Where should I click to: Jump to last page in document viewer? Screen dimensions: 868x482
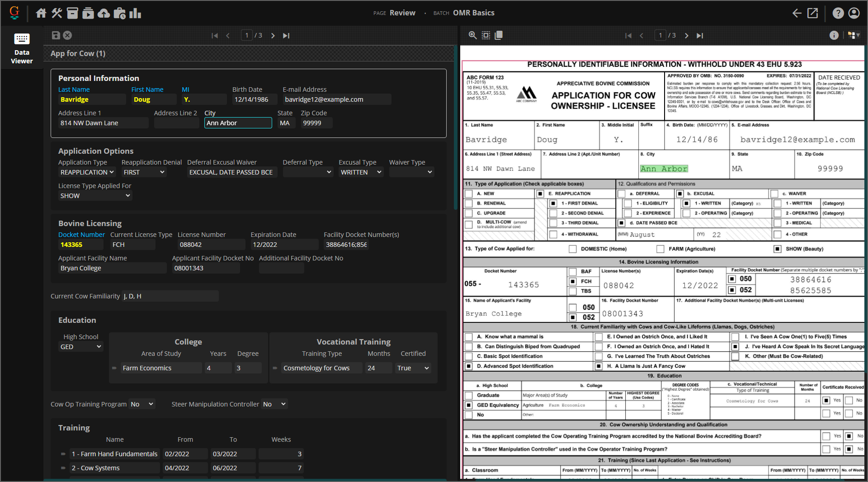click(x=700, y=36)
